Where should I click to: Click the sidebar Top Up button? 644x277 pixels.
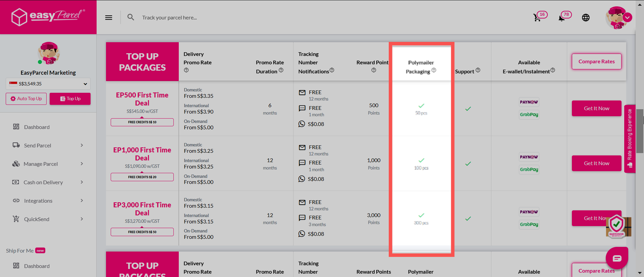(70, 99)
